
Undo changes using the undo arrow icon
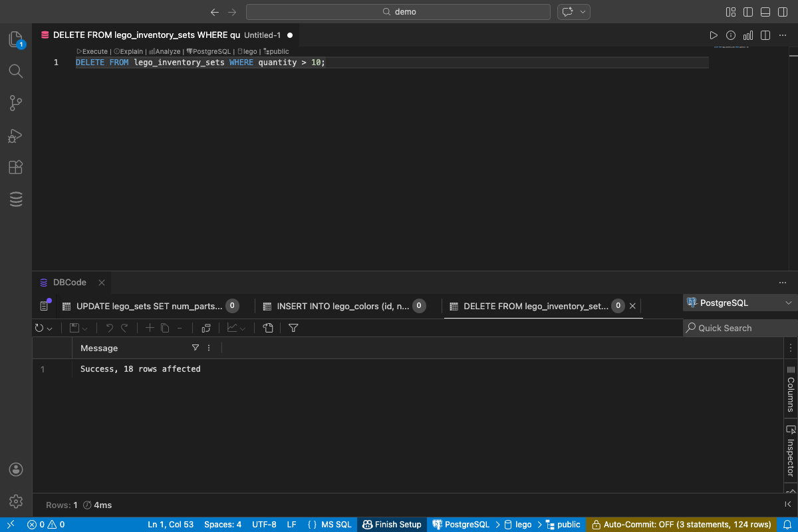pos(110,328)
